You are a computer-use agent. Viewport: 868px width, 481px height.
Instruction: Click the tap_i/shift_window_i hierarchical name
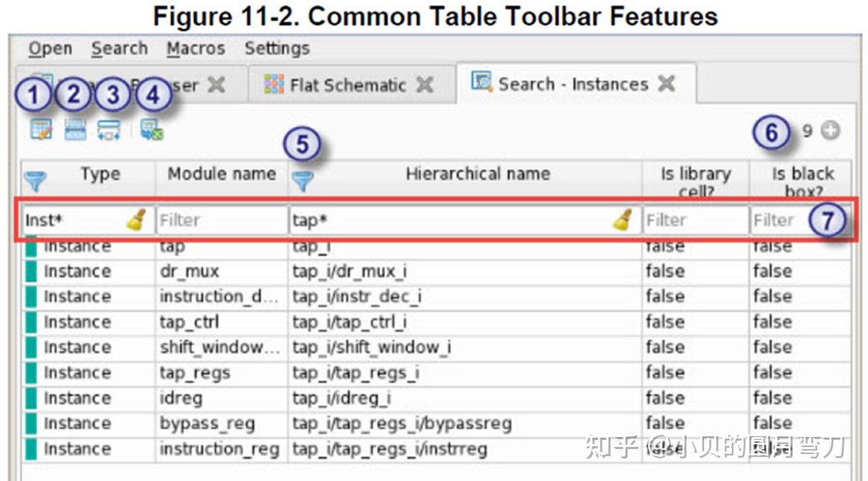372,348
